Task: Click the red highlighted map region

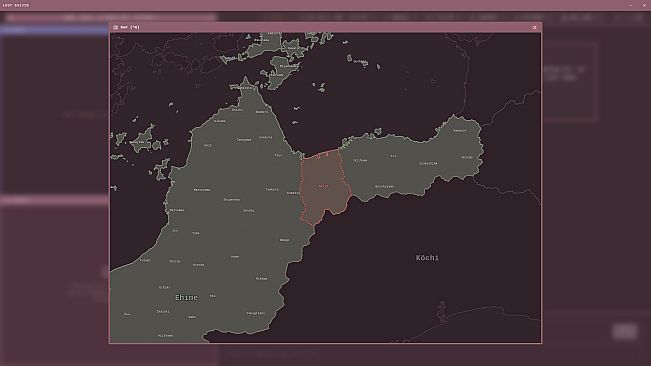Action: [x=325, y=186]
